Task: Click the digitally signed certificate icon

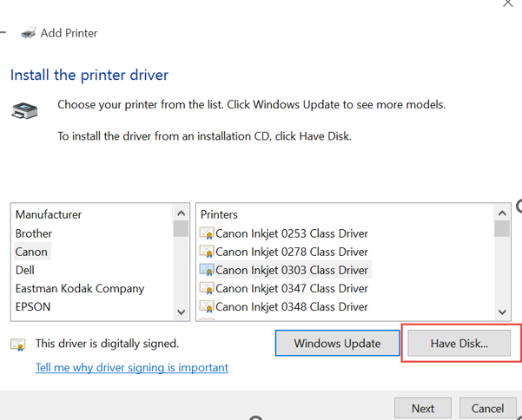Action: pyautogui.click(x=18, y=344)
